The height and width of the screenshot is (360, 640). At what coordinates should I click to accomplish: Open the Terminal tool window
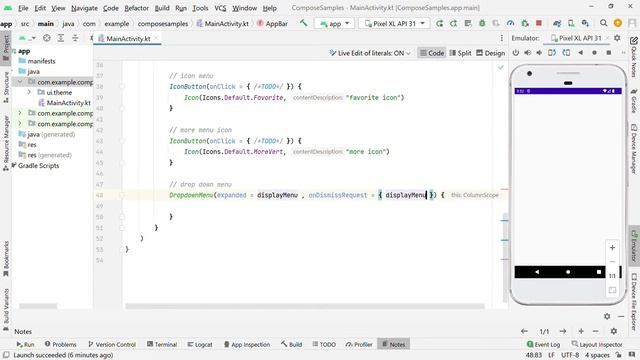coord(162,344)
